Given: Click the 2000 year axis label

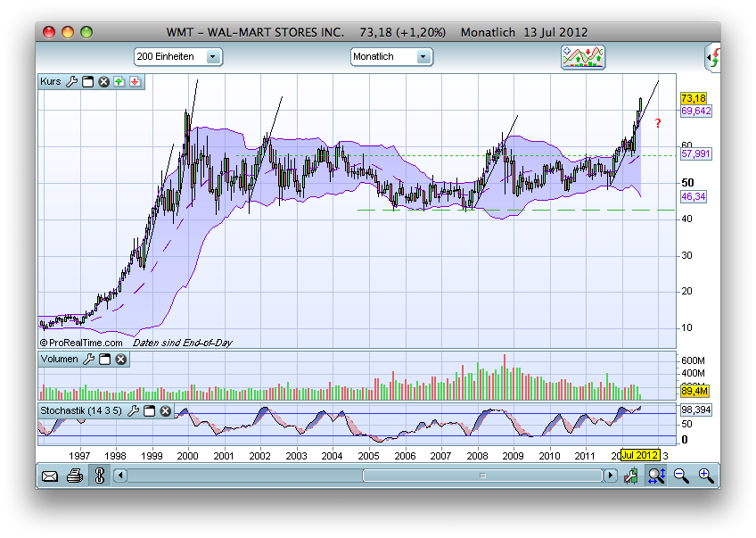Looking at the screenshot, I should 187,456.
